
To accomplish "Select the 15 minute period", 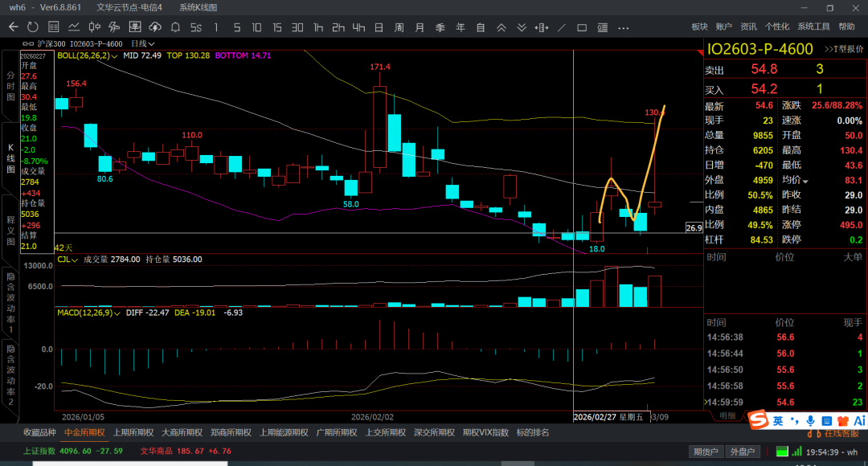I will click(x=276, y=27).
